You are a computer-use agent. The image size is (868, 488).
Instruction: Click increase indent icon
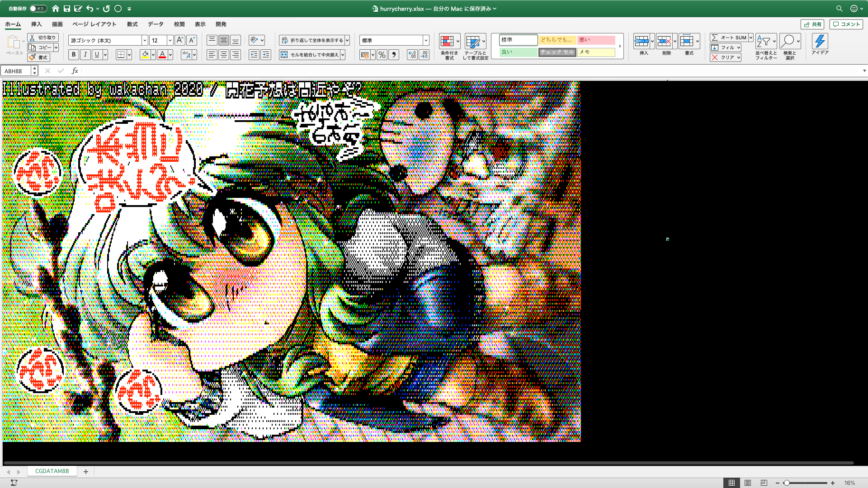coord(266,55)
